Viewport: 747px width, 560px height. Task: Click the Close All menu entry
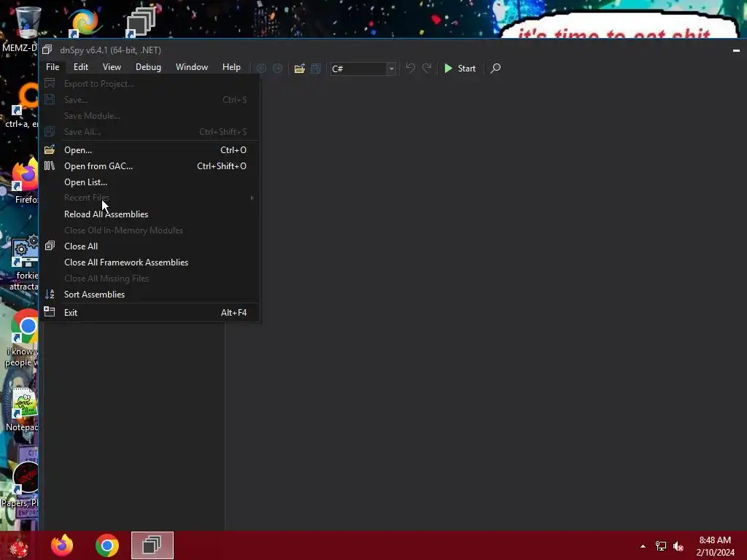150,246
